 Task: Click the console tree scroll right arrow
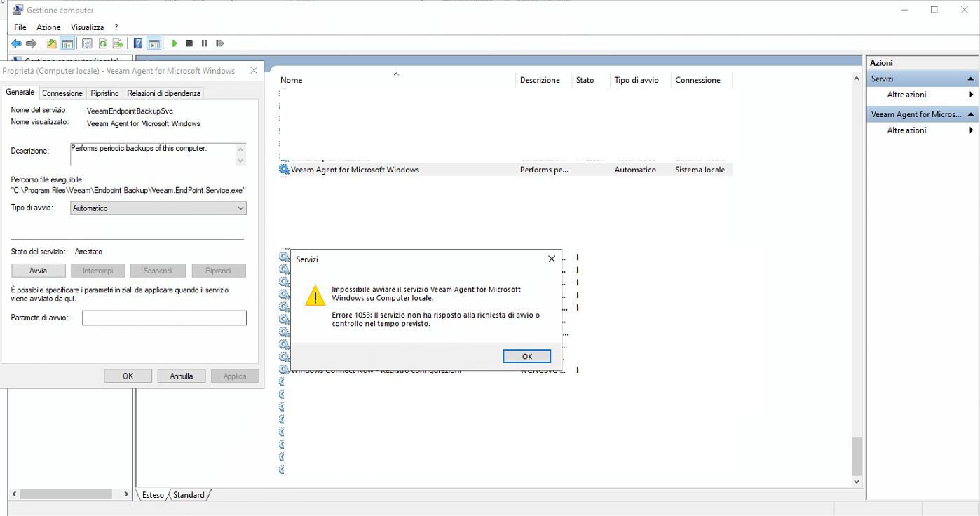[127, 494]
